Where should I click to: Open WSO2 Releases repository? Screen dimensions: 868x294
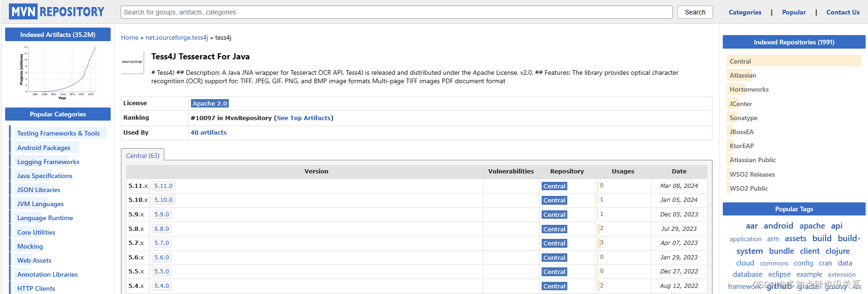752,174
